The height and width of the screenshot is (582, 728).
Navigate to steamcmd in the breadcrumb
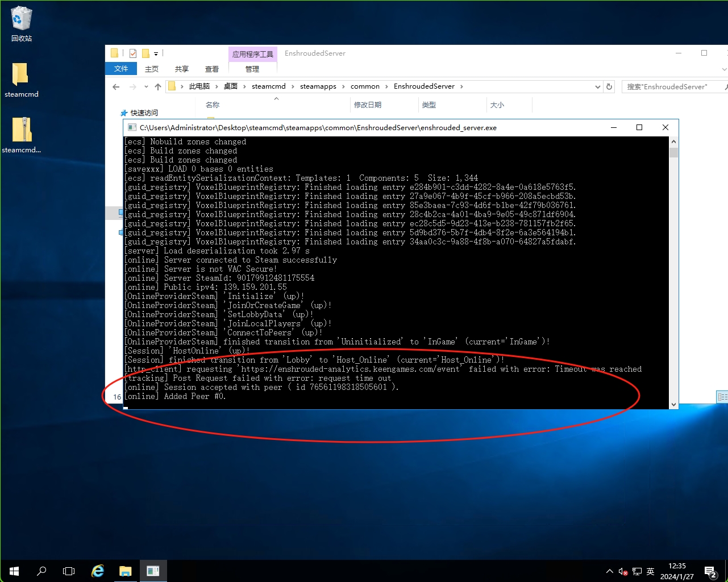click(269, 86)
